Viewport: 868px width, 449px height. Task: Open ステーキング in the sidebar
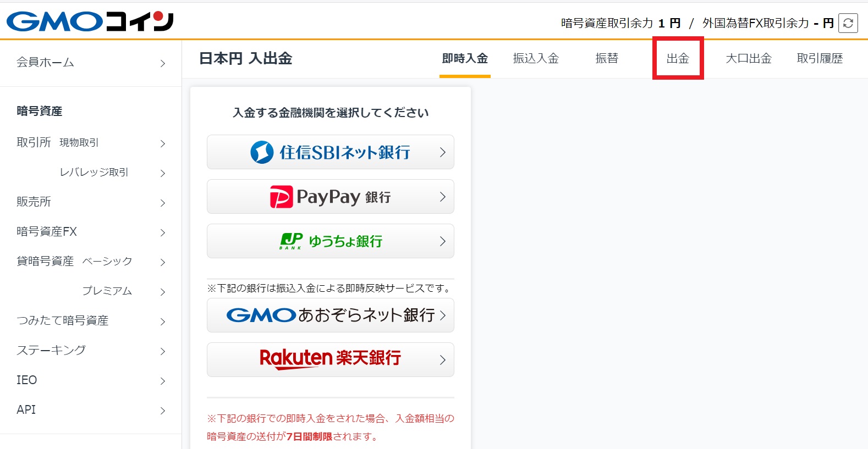[x=91, y=351]
